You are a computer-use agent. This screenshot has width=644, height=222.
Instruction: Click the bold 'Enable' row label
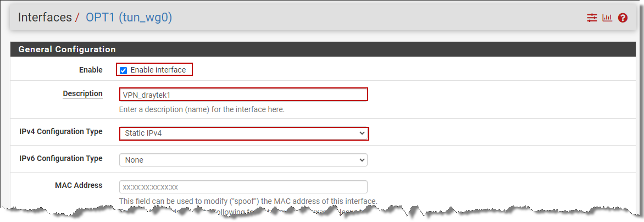pos(91,70)
